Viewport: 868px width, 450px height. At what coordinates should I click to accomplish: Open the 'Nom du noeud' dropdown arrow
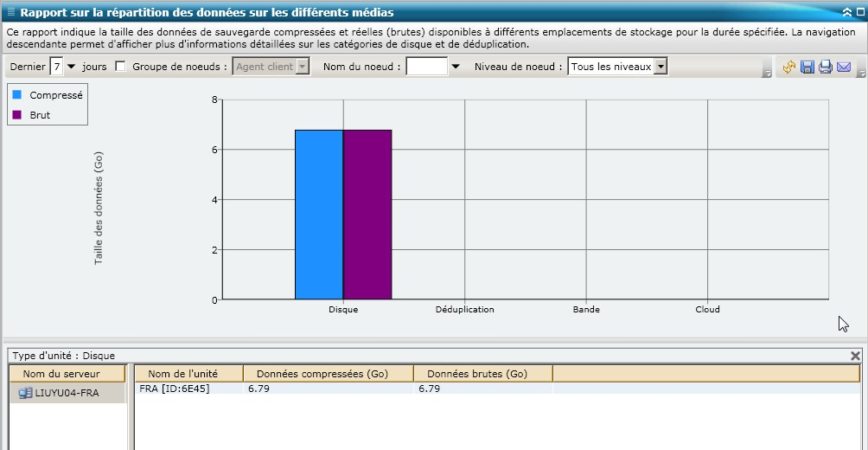click(455, 67)
